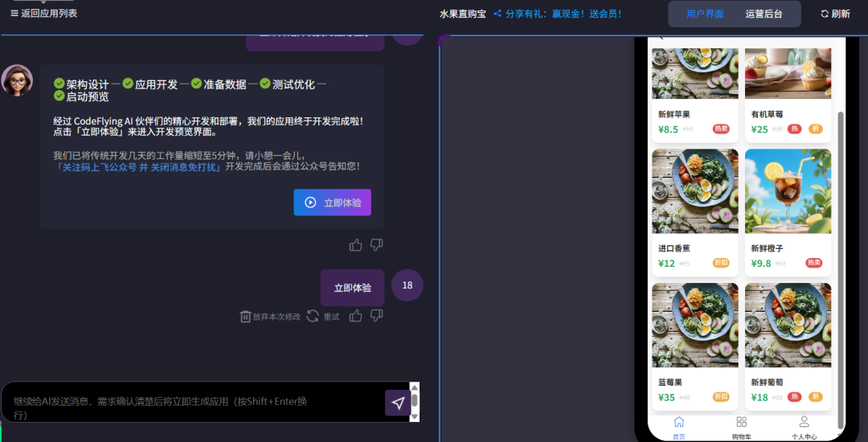Thumbs up beside the 重试 option

click(355, 315)
